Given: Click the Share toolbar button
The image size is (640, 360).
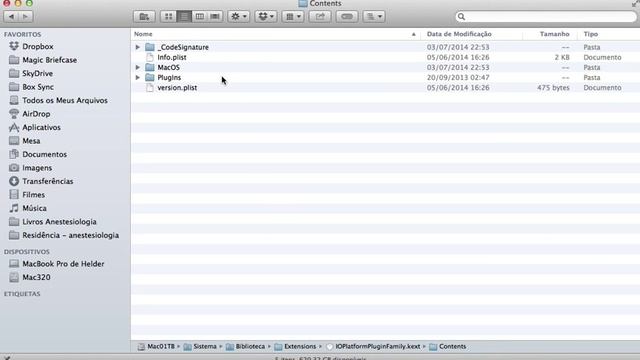Looking at the screenshot, I should click(320, 17).
